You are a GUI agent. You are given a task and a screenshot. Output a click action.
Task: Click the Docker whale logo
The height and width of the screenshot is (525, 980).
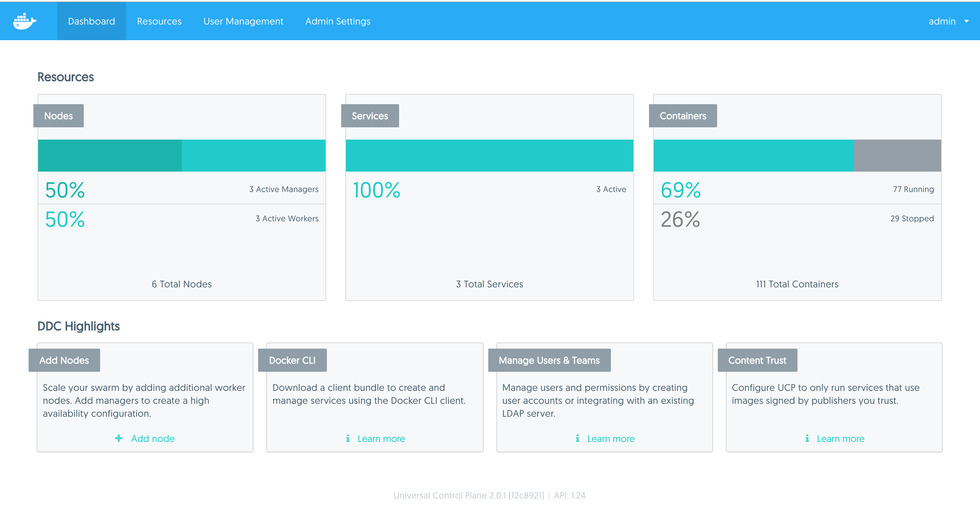point(25,21)
